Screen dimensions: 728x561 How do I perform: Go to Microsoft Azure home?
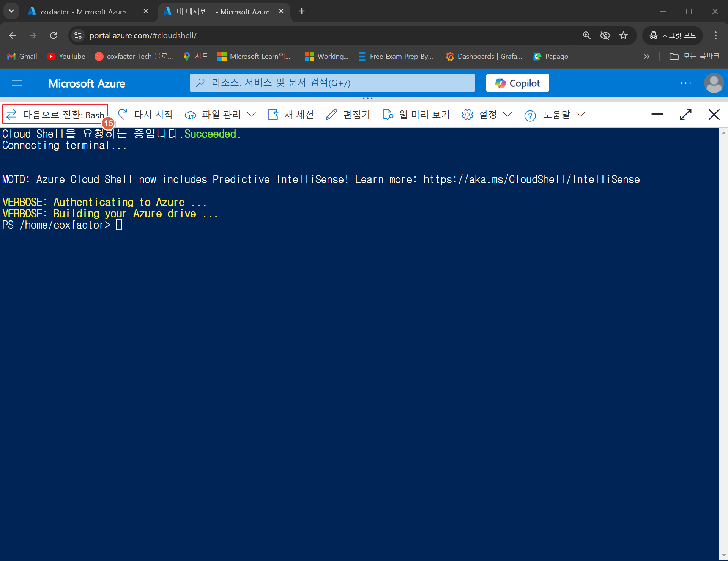pos(87,83)
